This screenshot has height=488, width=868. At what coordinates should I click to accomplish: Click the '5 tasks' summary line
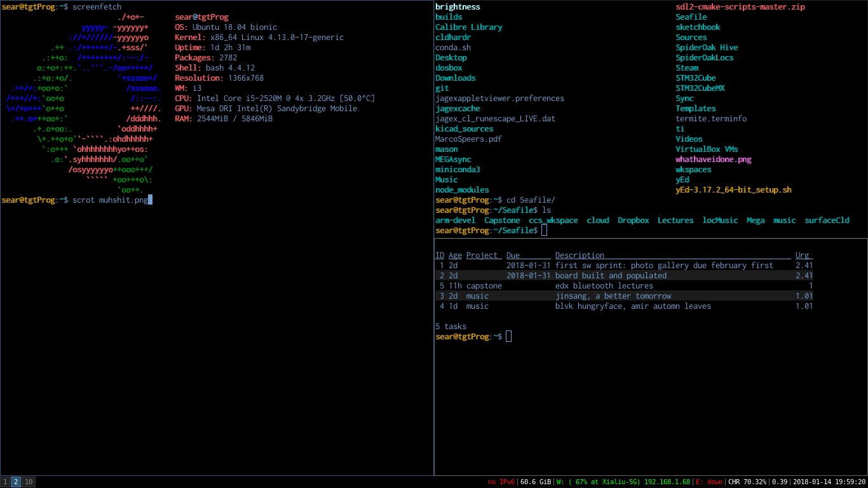pyautogui.click(x=451, y=327)
